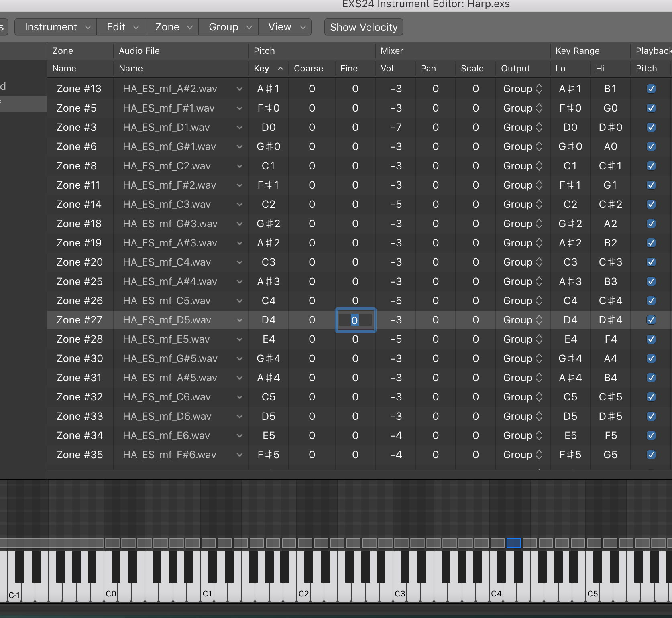Open audio file dropdown for HA_ES_mf_E6.wav
This screenshot has height=618, width=672.
(240, 436)
